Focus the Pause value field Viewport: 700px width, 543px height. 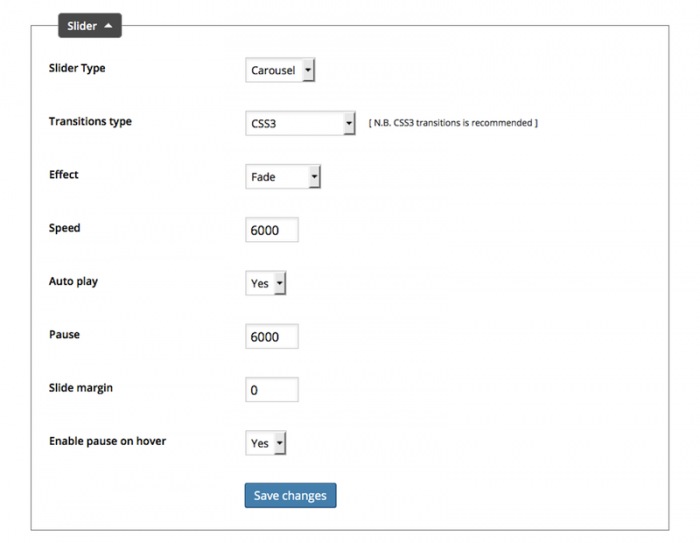[271, 337]
